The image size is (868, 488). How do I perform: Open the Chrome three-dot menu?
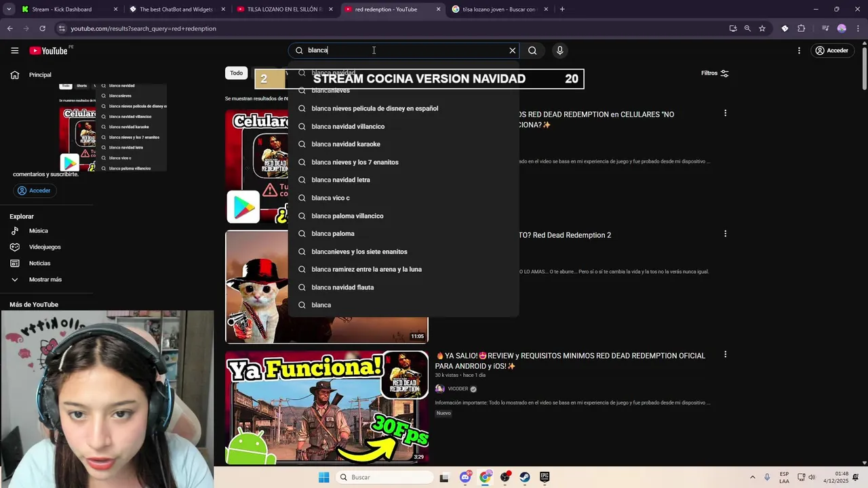(x=858, y=28)
